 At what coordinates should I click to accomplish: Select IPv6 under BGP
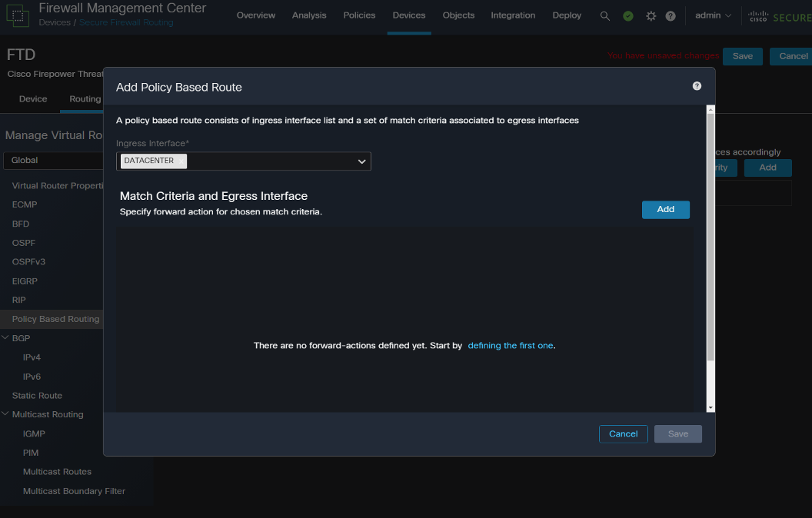[32, 377]
